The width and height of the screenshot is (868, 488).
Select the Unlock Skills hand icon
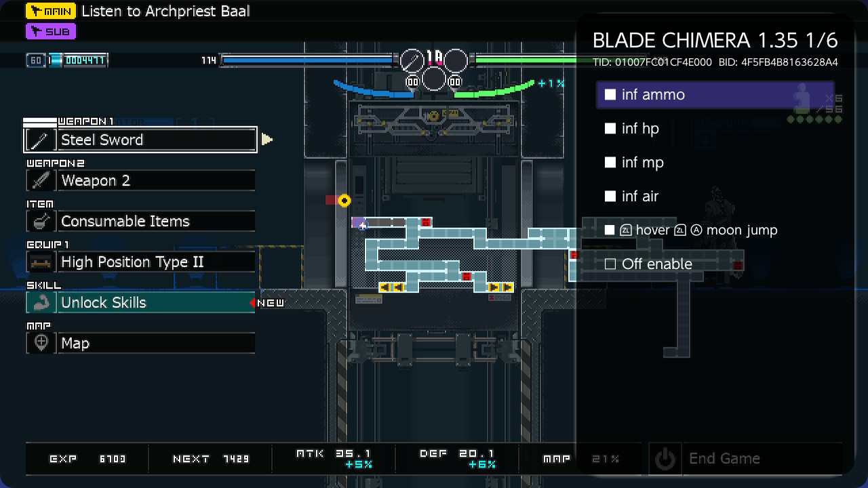pyautogui.click(x=41, y=302)
